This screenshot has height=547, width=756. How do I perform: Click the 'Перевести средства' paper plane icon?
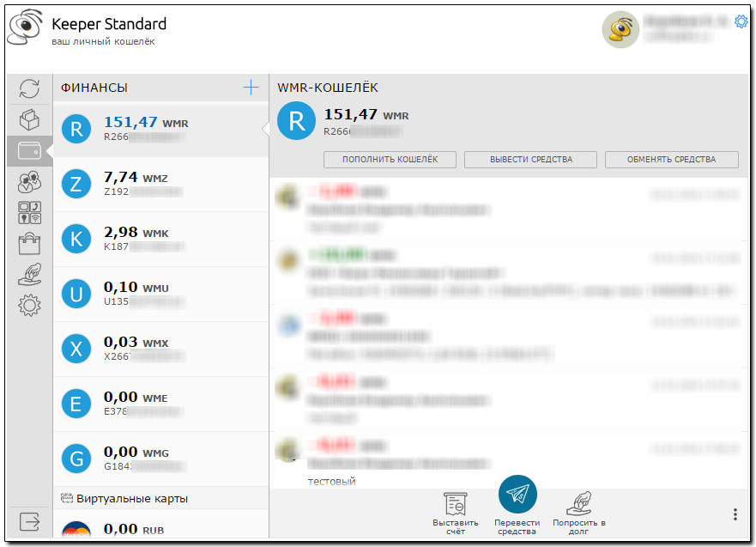(517, 495)
